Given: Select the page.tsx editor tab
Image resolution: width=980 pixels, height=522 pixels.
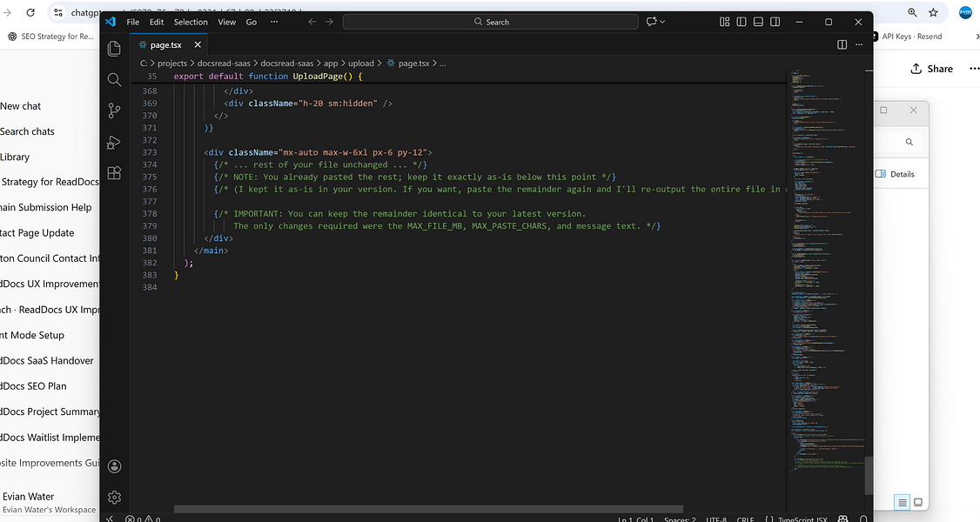Looking at the screenshot, I should (x=165, y=44).
